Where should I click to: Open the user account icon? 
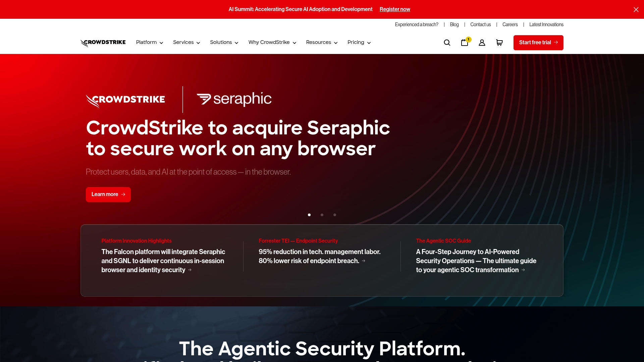pos(482,43)
